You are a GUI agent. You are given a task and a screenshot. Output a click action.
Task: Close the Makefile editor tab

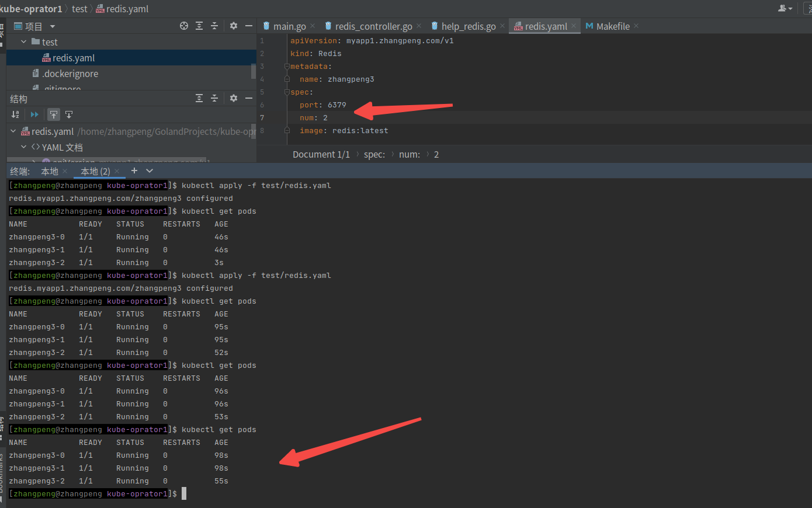636,26
